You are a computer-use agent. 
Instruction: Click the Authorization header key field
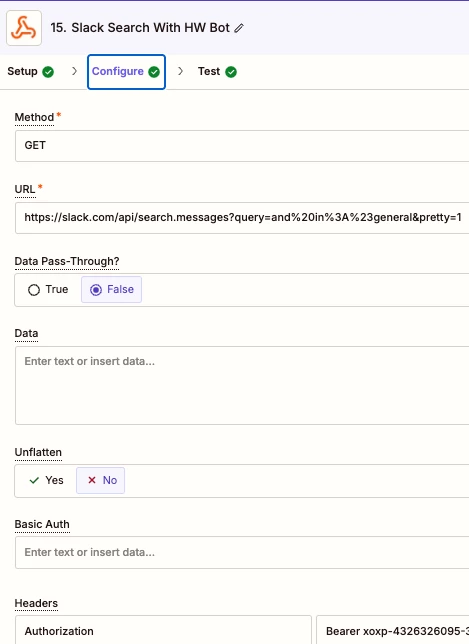(x=163, y=630)
